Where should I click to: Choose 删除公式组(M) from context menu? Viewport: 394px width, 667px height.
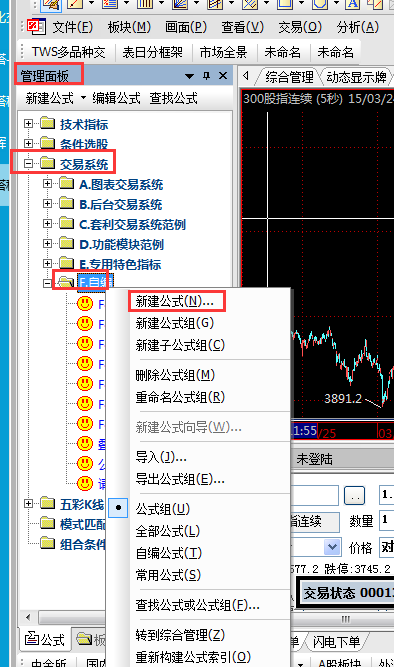(175, 375)
